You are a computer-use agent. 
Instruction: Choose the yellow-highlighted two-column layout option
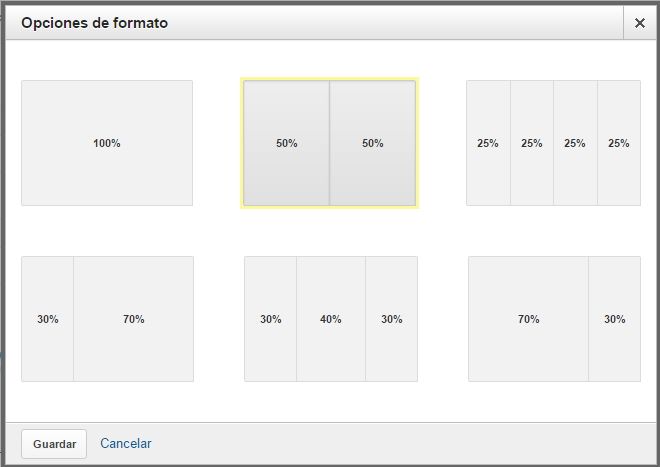tap(330, 143)
